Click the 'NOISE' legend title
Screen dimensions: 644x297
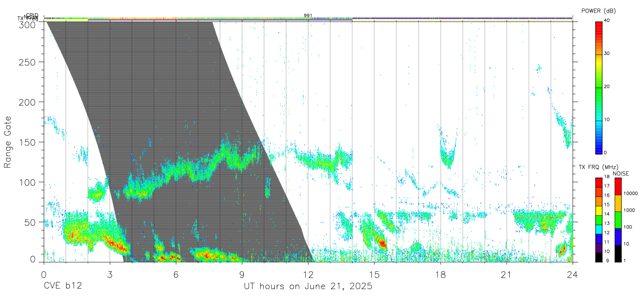coord(621,173)
